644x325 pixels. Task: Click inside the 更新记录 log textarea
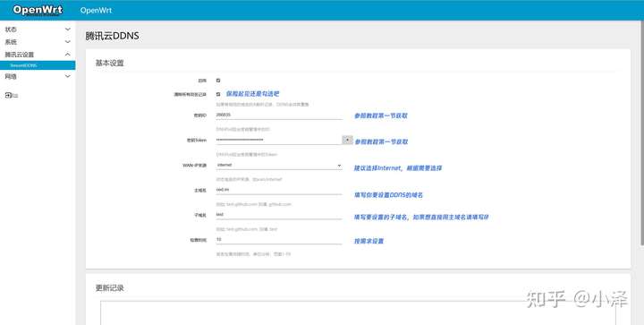(x=358, y=312)
